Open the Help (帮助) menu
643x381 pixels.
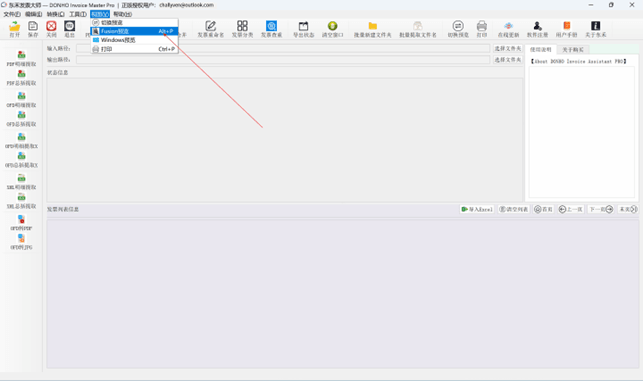(123, 14)
